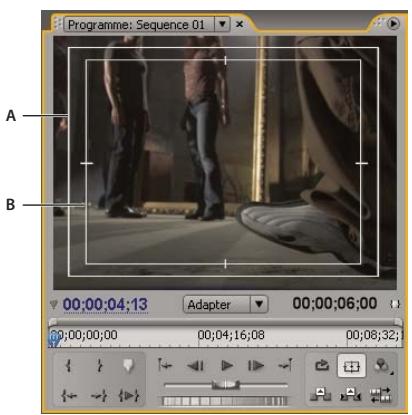Click the current timecode 00;00;04;13
The height and width of the screenshot is (415, 412).
click(105, 304)
